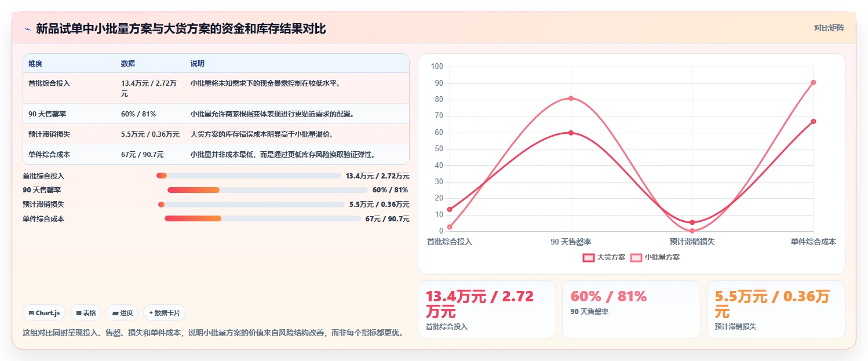The height and width of the screenshot is (361, 868).
Task: Select table cell 5.5万元 / 0.36万元
Action: 150,134
